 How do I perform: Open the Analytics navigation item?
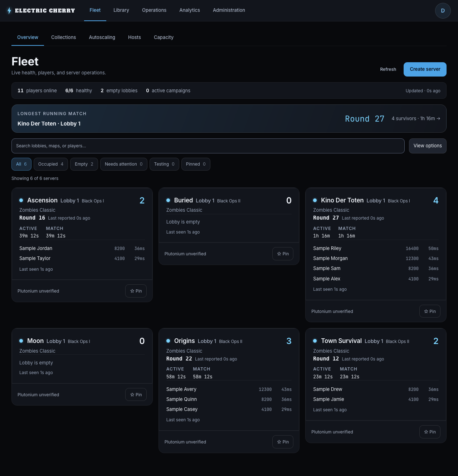190,10
